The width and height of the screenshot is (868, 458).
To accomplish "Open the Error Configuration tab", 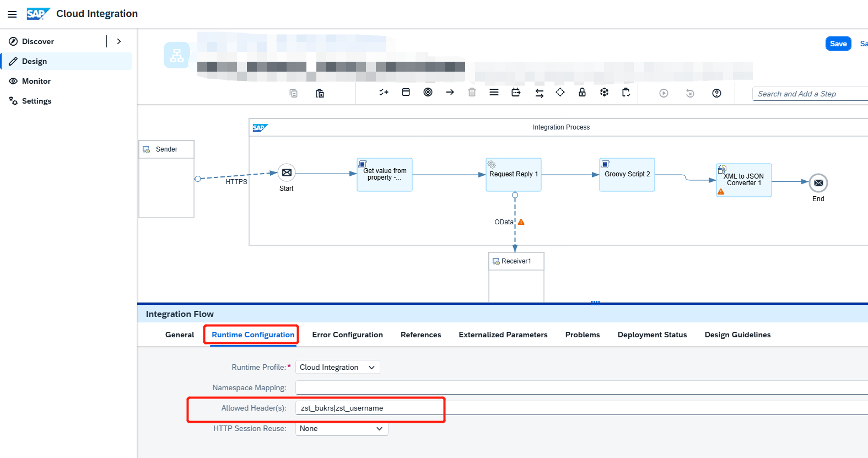I will pos(347,335).
